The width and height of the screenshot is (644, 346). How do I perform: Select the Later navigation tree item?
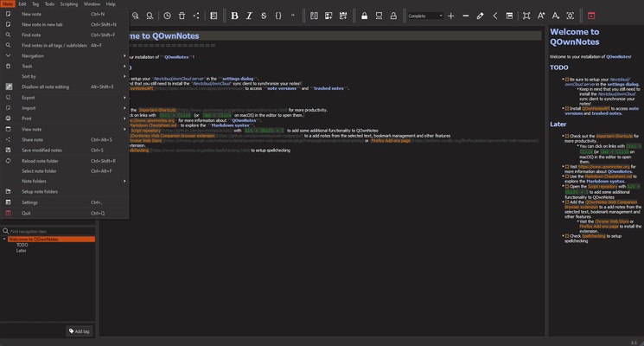point(22,251)
